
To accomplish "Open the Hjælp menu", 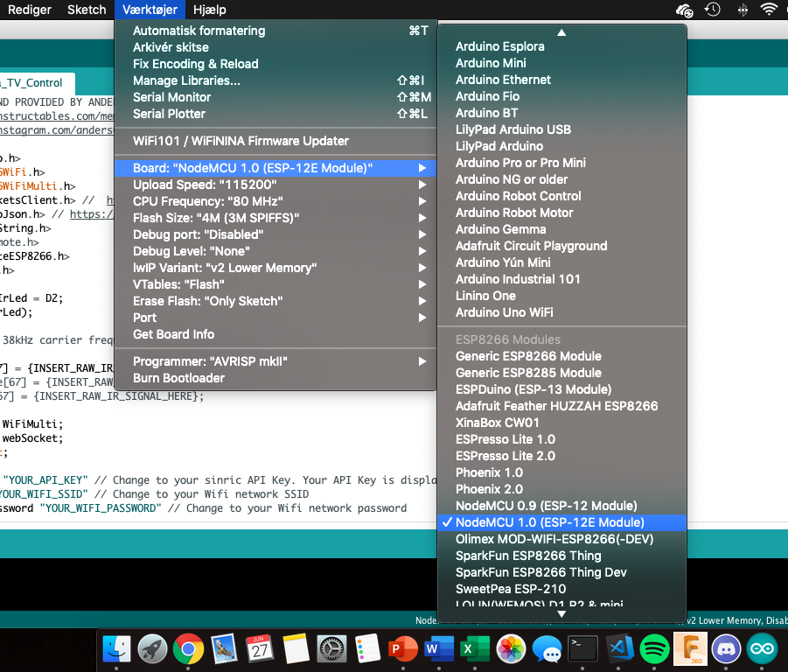I will coord(210,10).
